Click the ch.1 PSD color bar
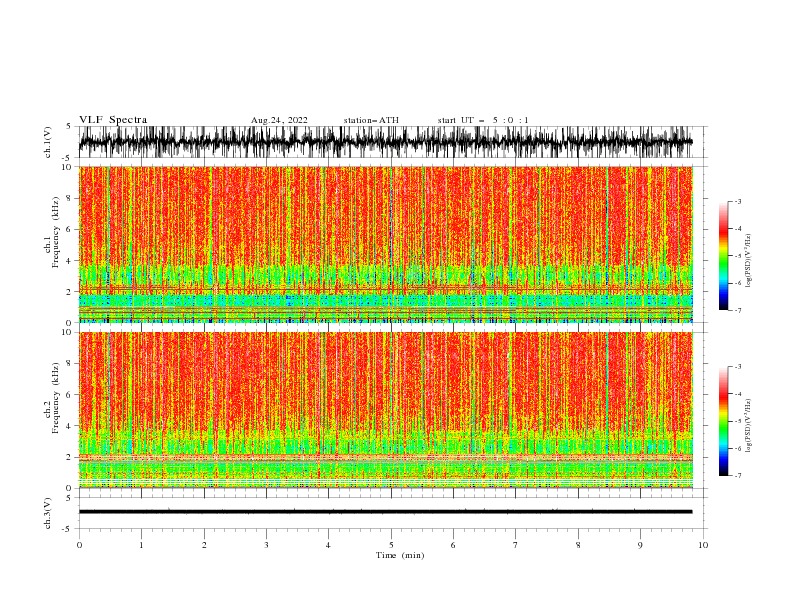 point(723,256)
